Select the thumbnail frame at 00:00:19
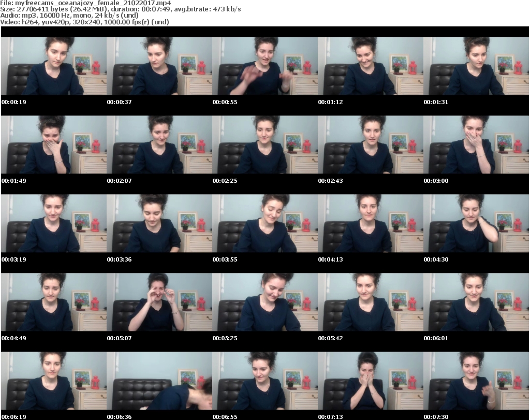530x420 pixels. [x=54, y=66]
